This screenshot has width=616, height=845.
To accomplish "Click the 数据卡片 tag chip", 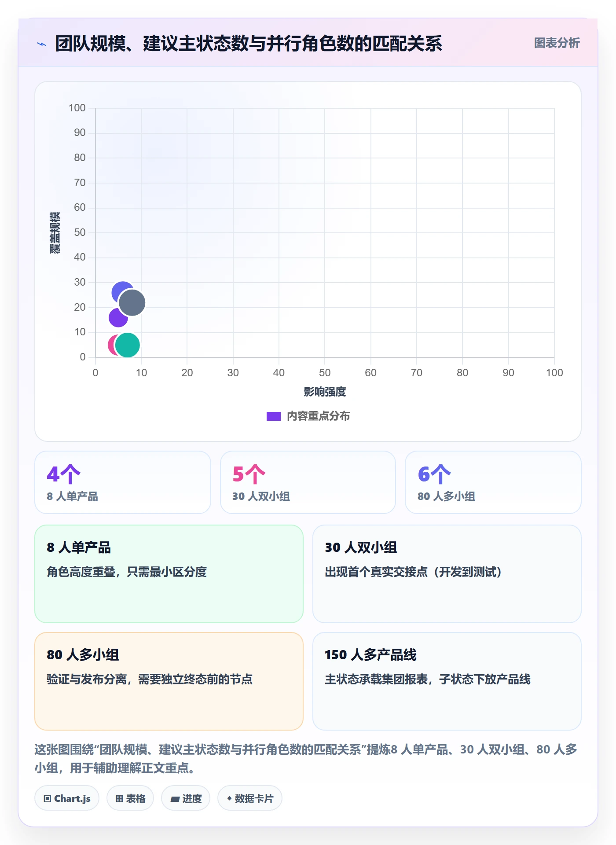I will point(250,798).
